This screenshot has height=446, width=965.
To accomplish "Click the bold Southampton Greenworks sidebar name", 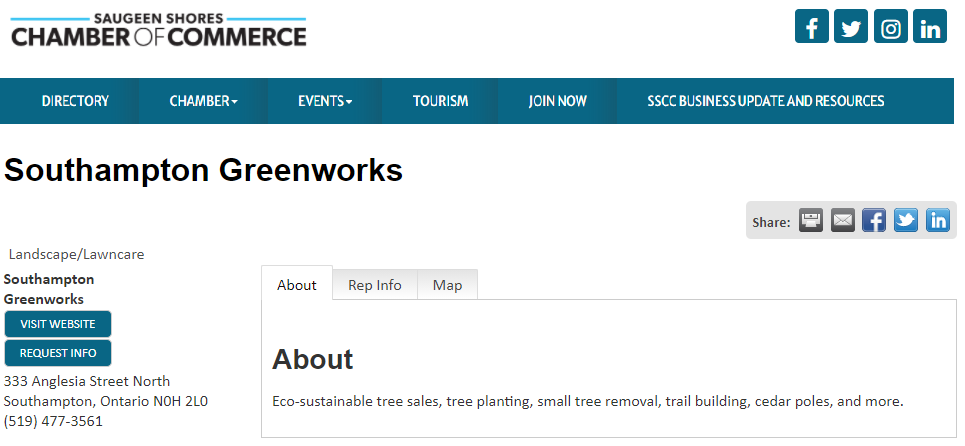I will point(49,289).
